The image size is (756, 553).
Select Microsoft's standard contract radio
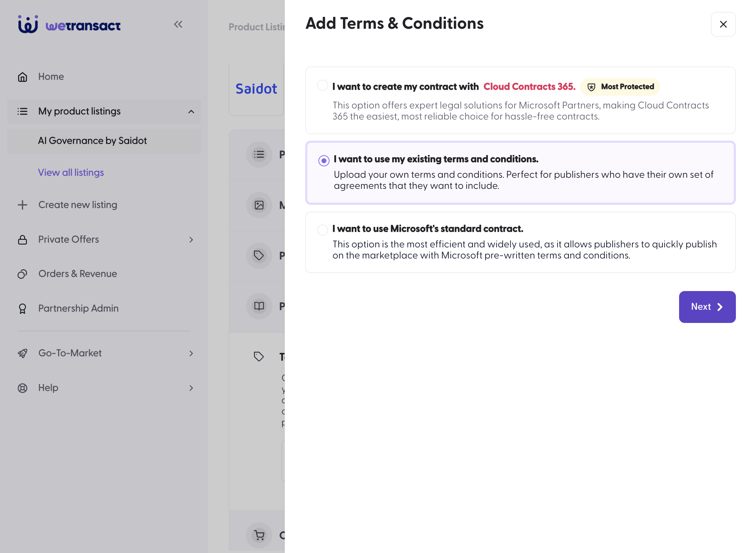tap(323, 230)
